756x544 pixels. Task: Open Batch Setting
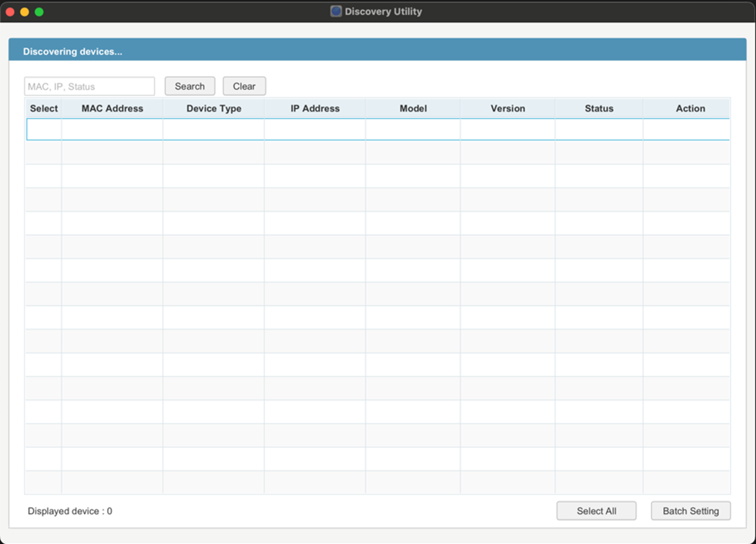tap(690, 511)
